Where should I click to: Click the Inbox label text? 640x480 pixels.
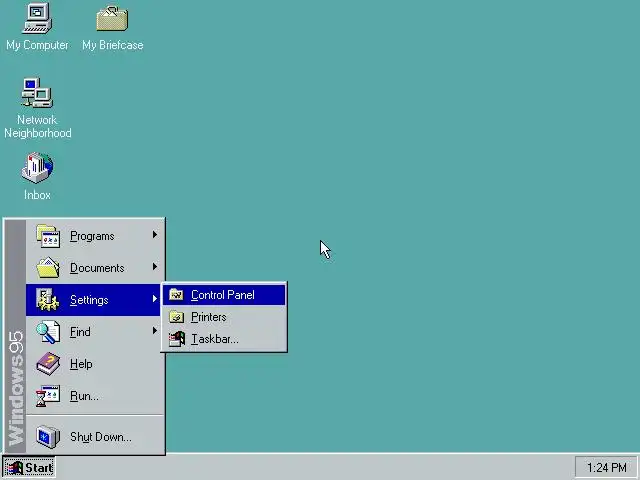[x=37, y=195]
